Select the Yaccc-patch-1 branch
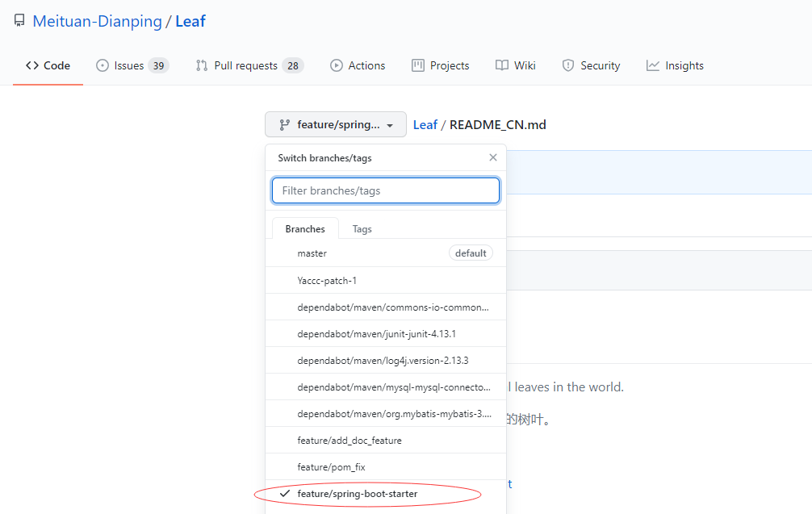Image resolution: width=812 pixels, height=514 pixels. pyautogui.click(x=386, y=281)
